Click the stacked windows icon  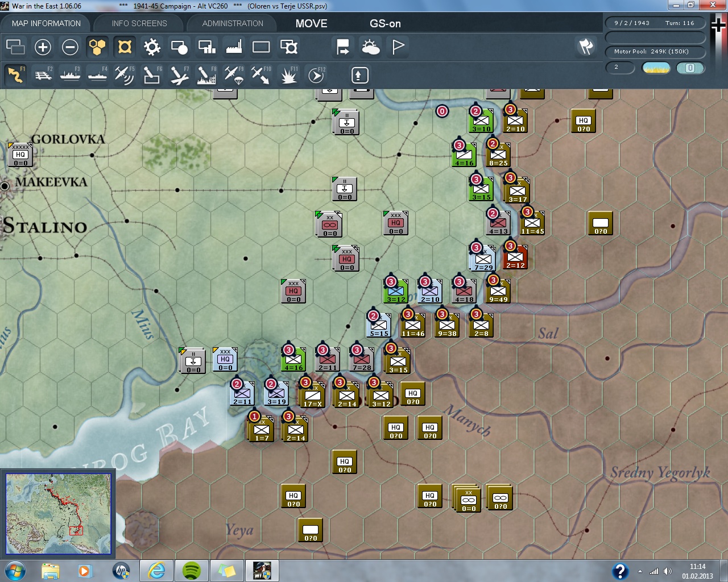15,47
